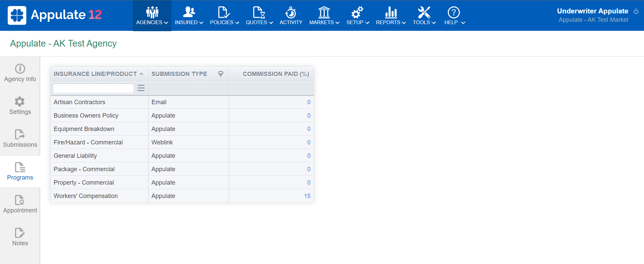This screenshot has height=264, width=644.
Task: Click the Appulate 12 logo
Action: (55, 15)
